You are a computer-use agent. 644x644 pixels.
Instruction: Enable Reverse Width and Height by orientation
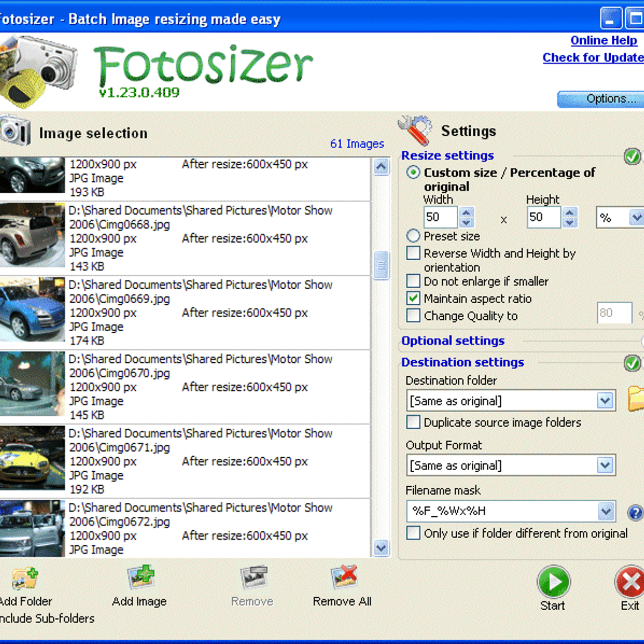point(413,253)
